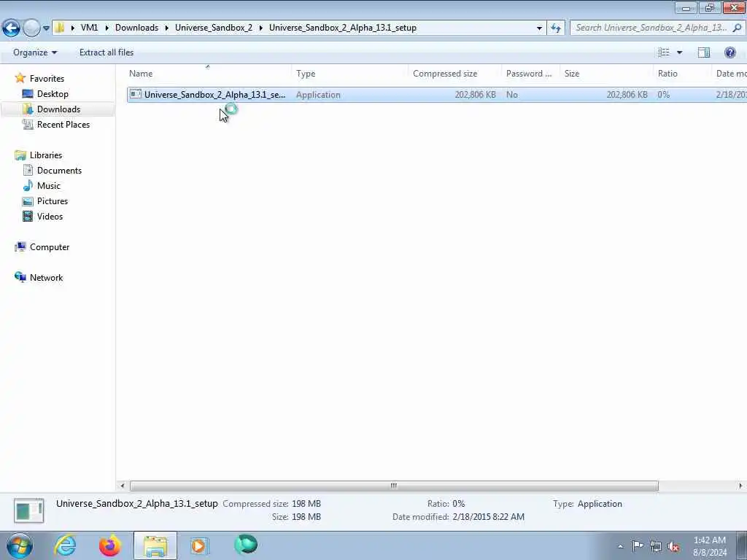Click the 0% ratio cell
The width and height of the screenshot is (747, 560).
point(664,95)
